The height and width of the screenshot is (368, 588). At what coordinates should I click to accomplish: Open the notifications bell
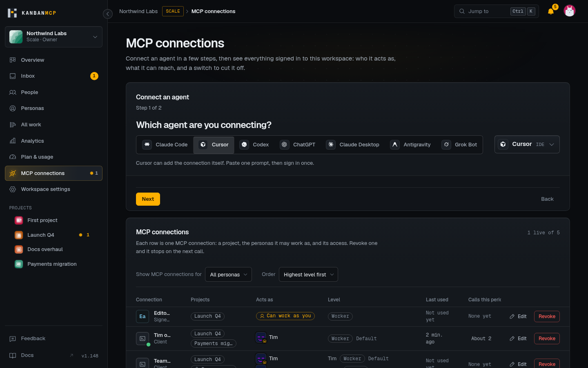pyautogui.click(x=551, y=11)
